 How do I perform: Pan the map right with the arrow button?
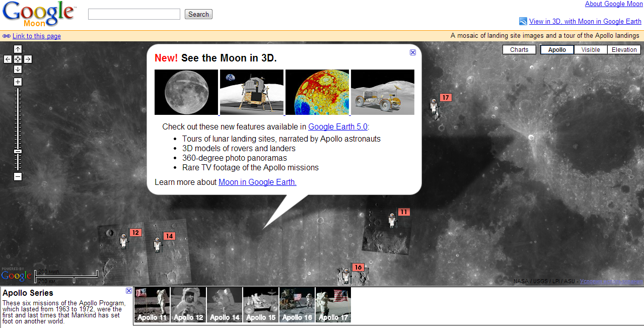pos(28,59)
